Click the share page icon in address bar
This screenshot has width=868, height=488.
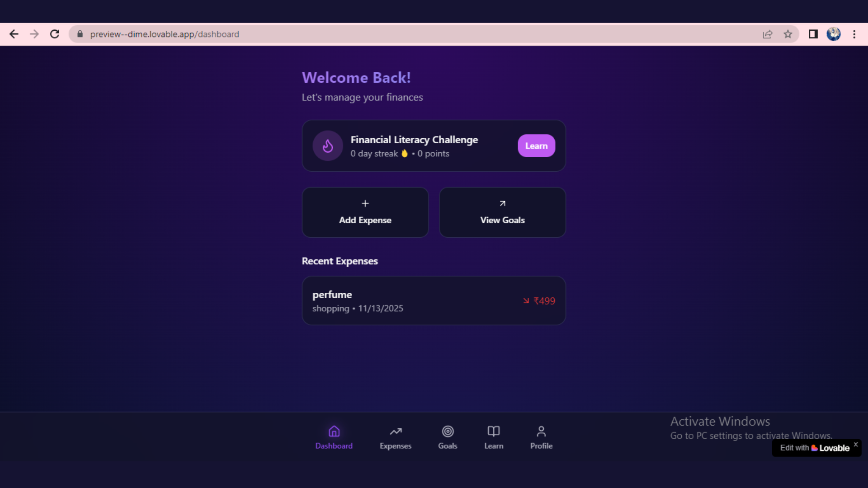(768, 34)
